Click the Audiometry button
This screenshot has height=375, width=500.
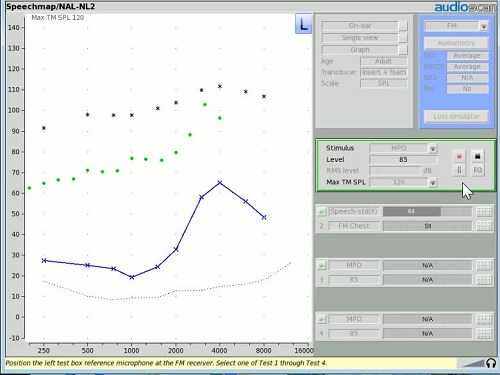point(456,43)
